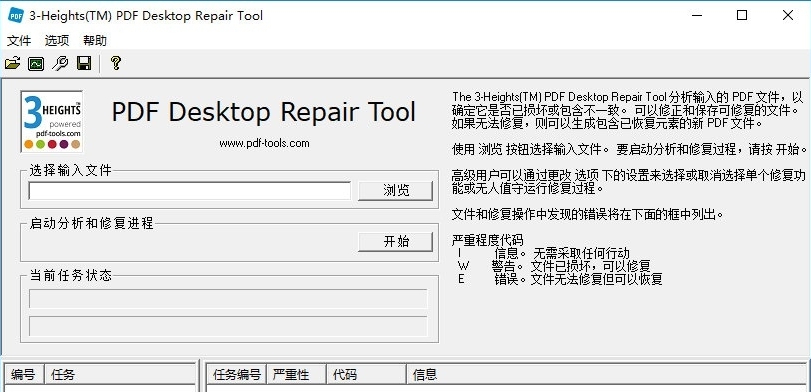Open the 文件 menu
The image size is (811, 392).
pyautogui.click(x=19, y=40)
